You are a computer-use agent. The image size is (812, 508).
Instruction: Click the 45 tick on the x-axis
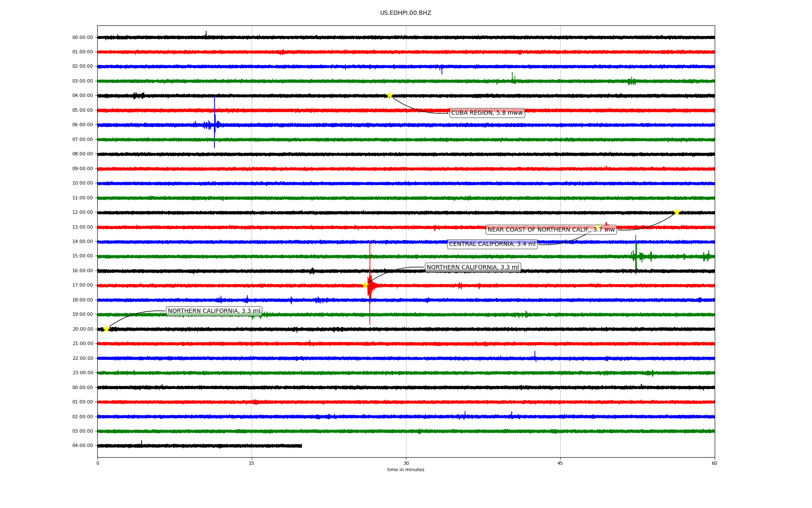point(560,463)
